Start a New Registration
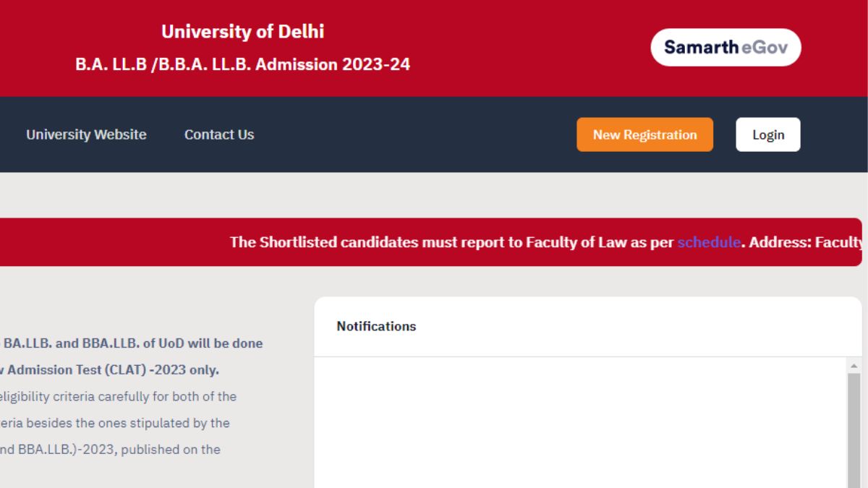This screenshot has height=488, width=868. coord(644,134)
